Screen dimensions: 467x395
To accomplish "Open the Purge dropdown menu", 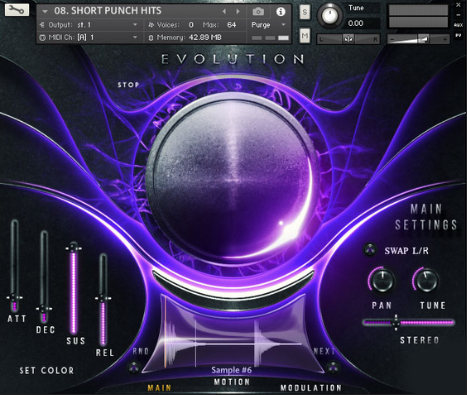I will tap(269, 25).
